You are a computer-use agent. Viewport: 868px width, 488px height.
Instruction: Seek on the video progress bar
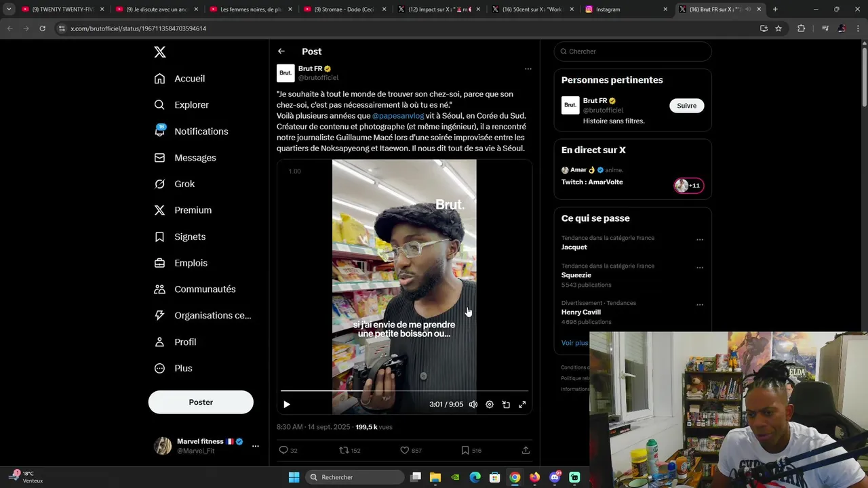click(404, 391)
